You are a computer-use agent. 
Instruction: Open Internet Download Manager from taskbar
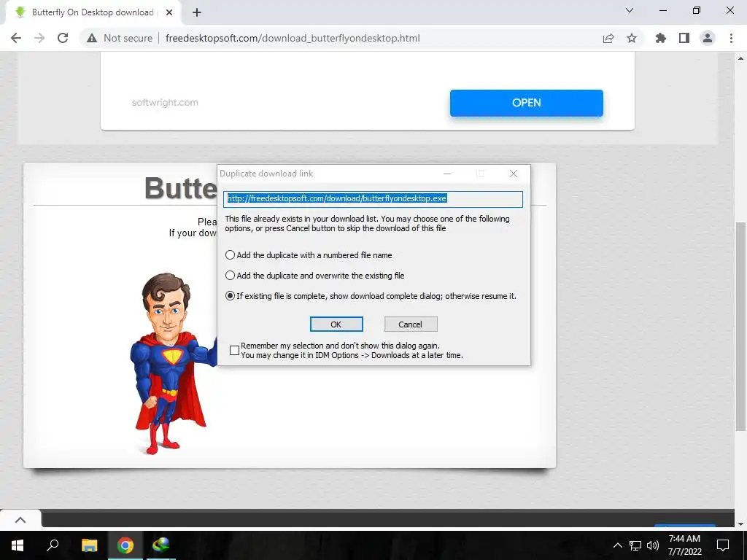click(161, 545)
